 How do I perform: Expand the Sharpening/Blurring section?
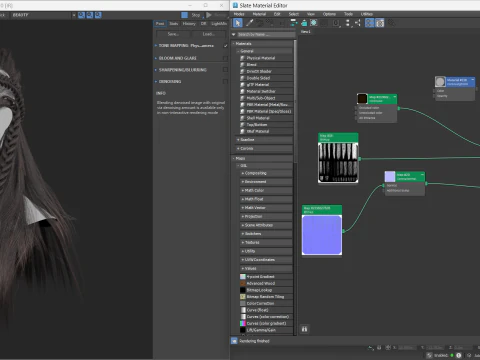coord(156,70)
